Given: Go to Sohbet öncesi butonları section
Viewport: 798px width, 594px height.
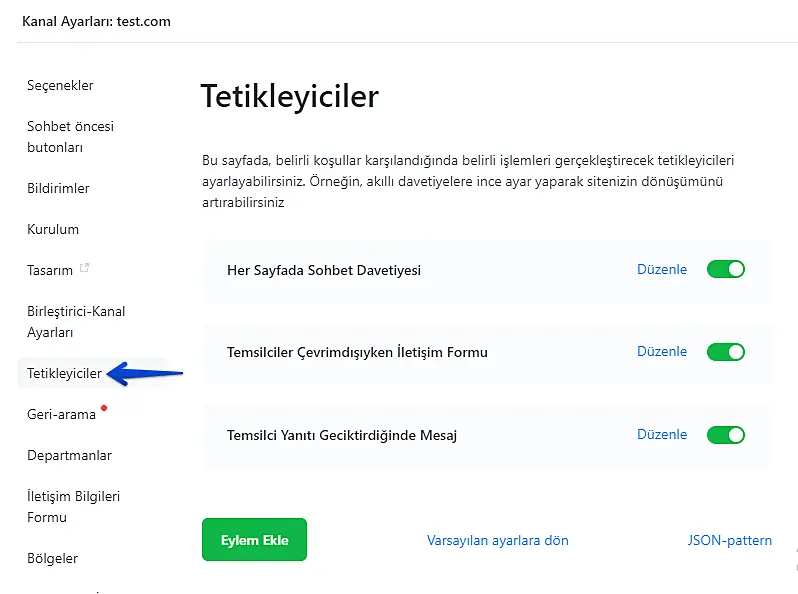Looking at the screenshot, I should 70,137.
